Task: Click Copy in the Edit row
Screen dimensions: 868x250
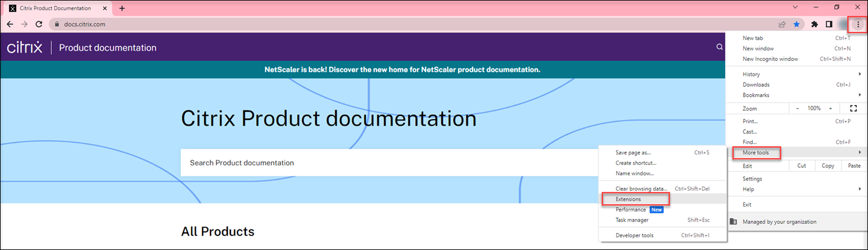Action: [828, 165]
